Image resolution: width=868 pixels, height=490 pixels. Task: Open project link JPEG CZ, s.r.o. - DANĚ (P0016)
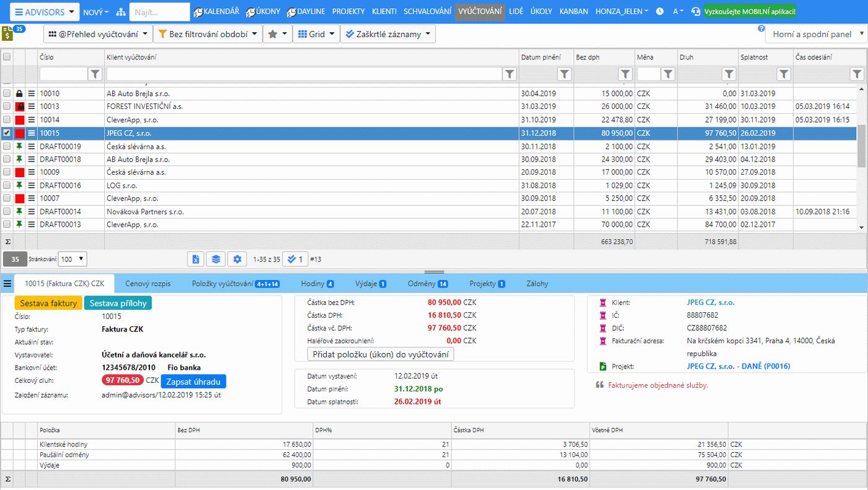[738, 366]
